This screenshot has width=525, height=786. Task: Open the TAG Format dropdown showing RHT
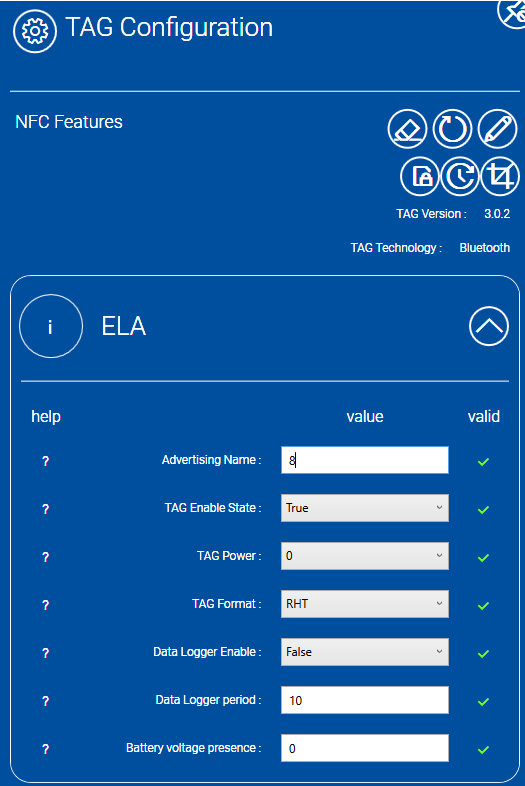[x=365, y=604]
